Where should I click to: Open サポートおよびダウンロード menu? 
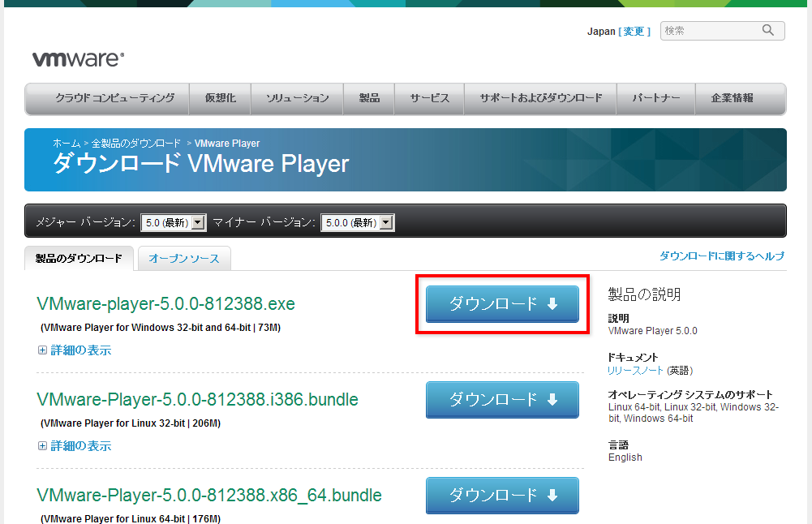pos(540,98)
